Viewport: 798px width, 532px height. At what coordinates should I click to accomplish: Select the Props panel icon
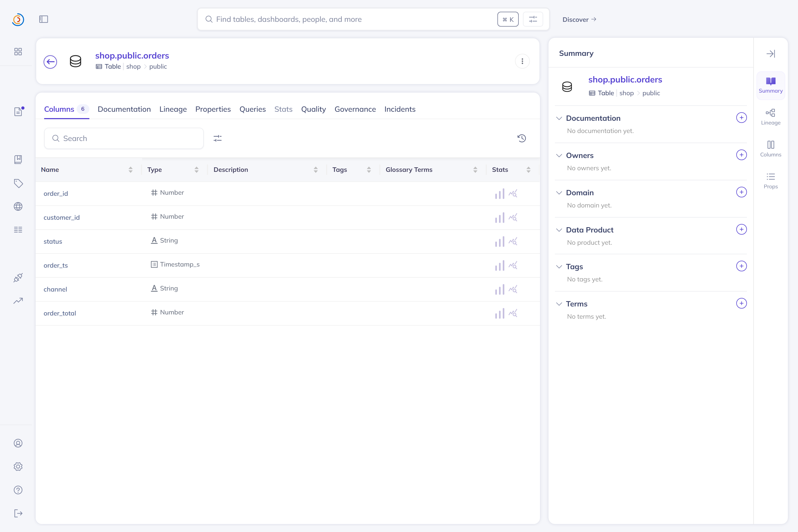(771, 181)
